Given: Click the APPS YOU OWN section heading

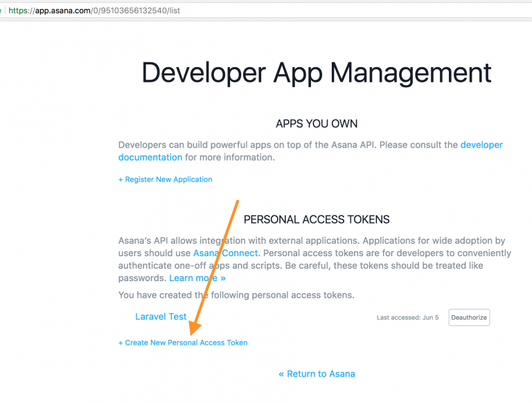Looking at the screenshot, I should click(317, 124).
